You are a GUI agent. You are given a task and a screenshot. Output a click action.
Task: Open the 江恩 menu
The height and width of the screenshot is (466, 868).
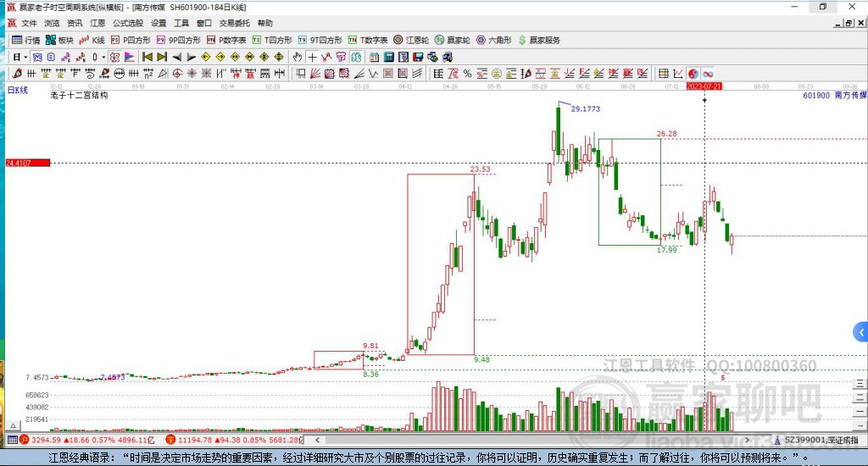[x=97, y=23]
